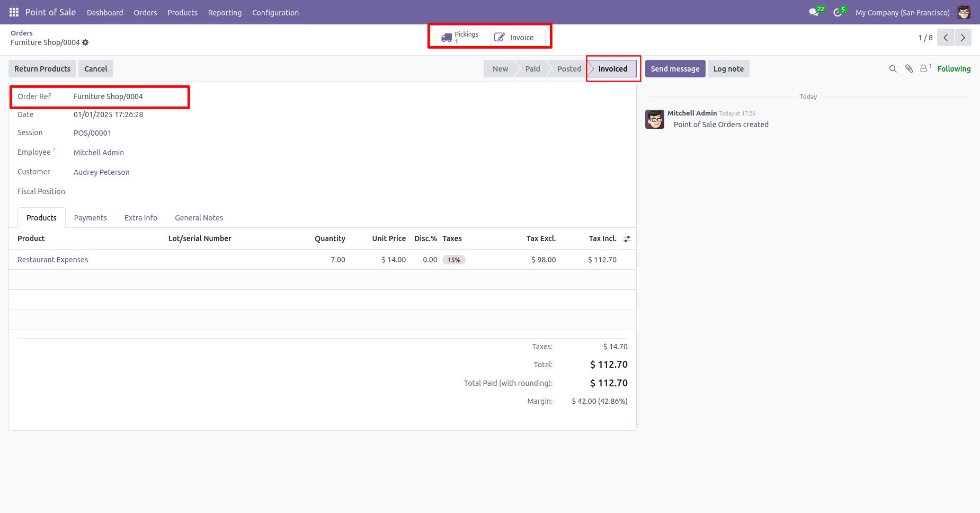Select the Products tab
This screenshot has width=980, height=513.
click(41, 218)
